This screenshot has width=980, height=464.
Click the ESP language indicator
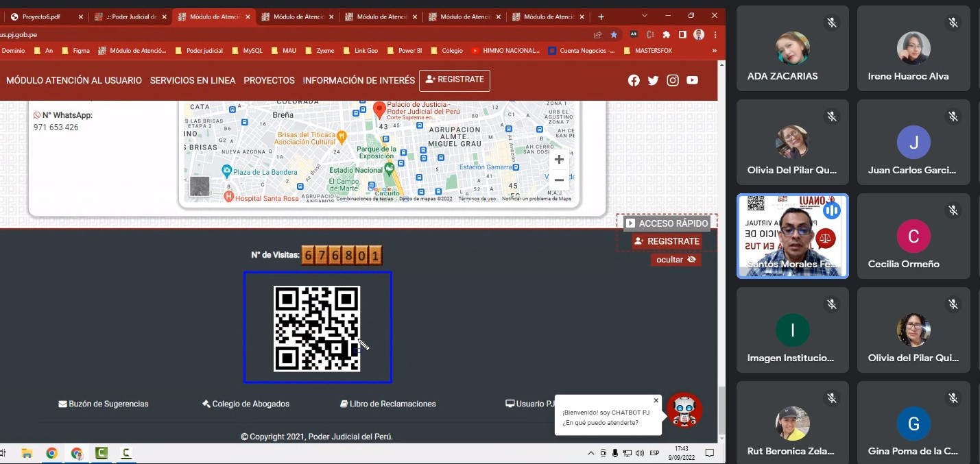(655, 453)
